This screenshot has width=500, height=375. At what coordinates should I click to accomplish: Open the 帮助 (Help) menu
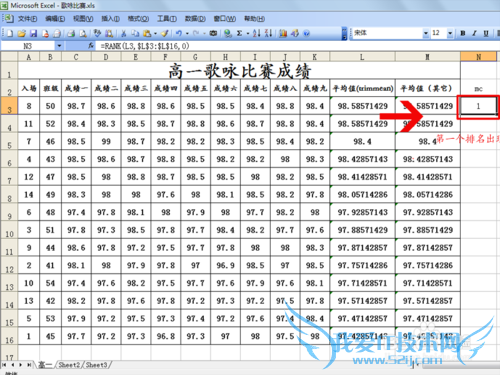[x=254, y=19]
